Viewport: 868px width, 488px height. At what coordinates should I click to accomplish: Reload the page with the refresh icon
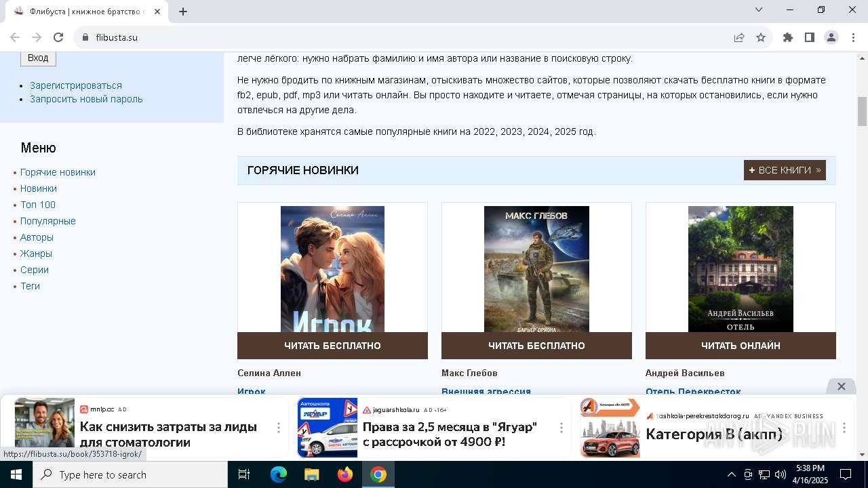(x=58, y=37)
